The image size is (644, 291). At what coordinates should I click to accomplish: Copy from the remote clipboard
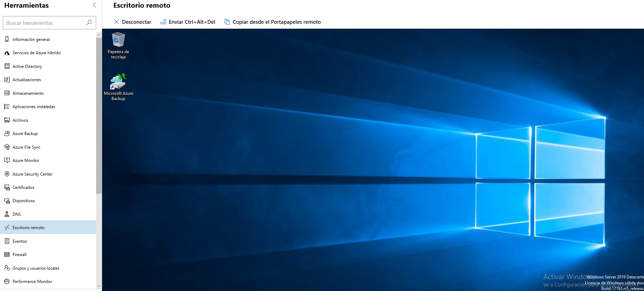point(272,22)
